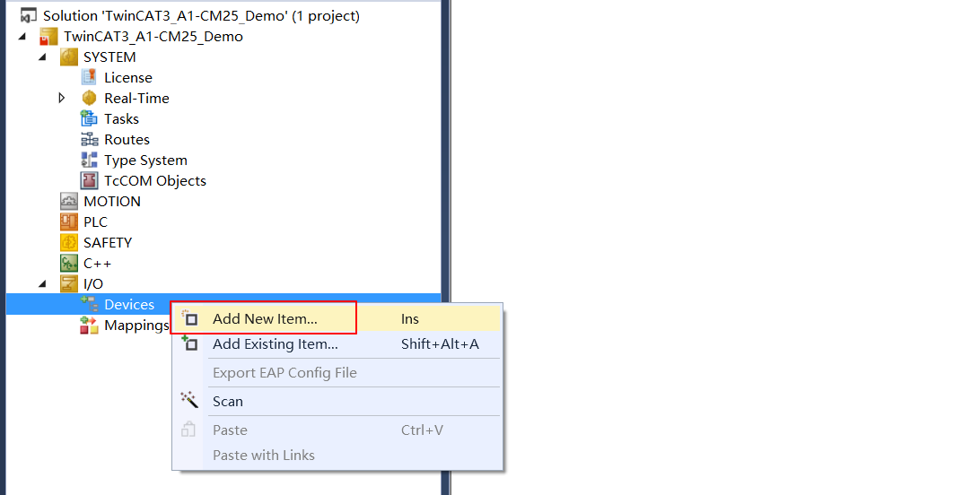Click the PLC node icon
The image size is (980, 495).
69,221
